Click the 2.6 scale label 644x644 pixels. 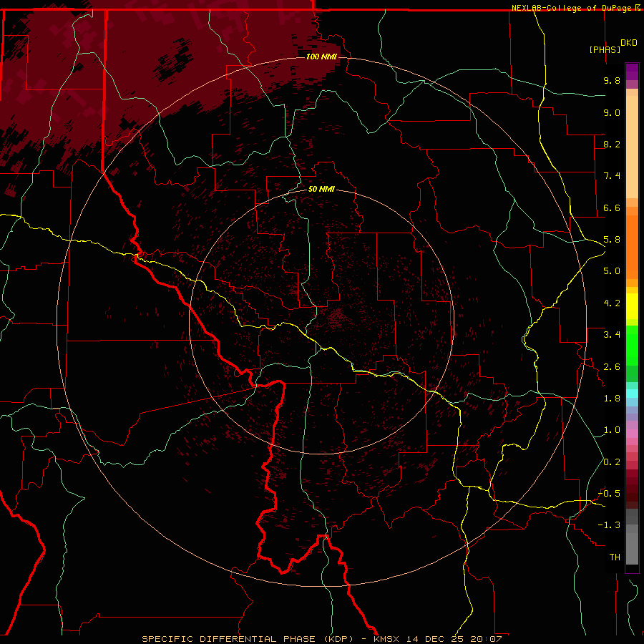pyautogui.click(x=612, y=367)
